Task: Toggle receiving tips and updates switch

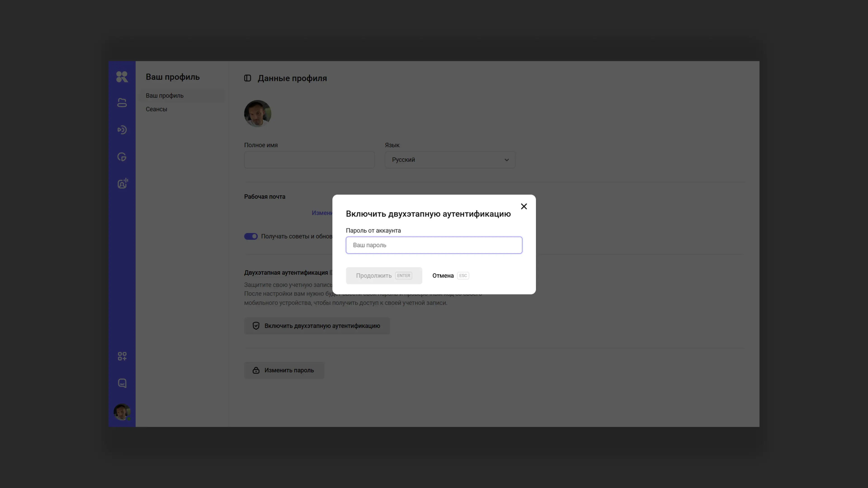Action: (x=251, y=236)
